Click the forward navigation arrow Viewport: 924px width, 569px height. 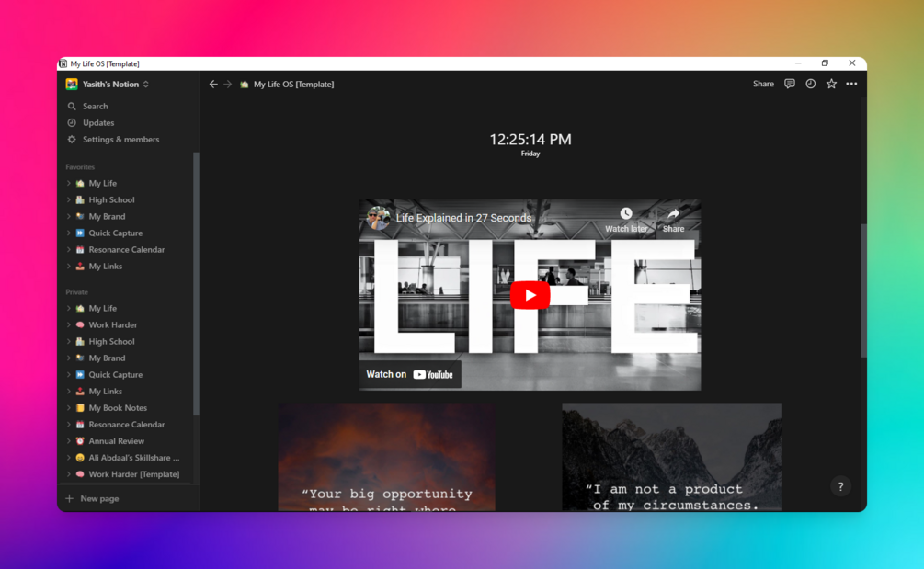(x=227, y=85)
